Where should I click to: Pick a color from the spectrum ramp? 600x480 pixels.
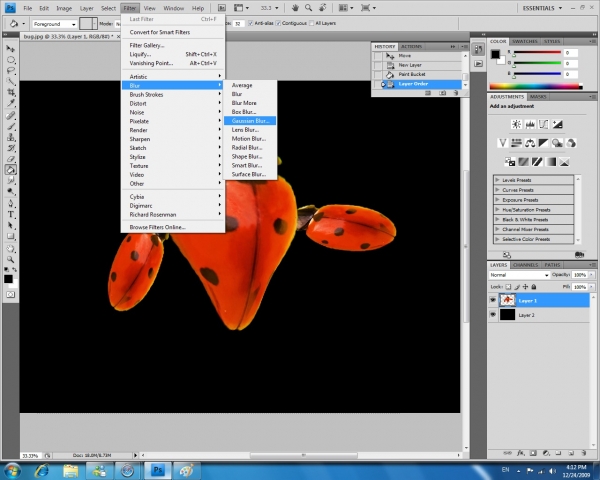click(x=536, y=87)
